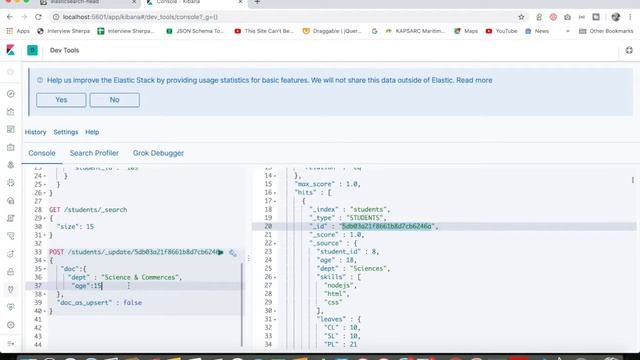The width and height of the screenshot is (640, 360).
Task: Expand the sidebar with bottom collapse icon
Action: point(11,343)
